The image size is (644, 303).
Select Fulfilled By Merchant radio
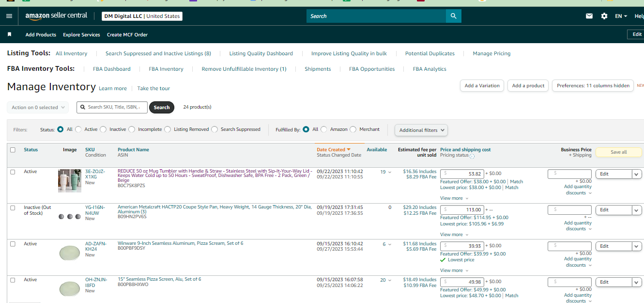[353, 129]
